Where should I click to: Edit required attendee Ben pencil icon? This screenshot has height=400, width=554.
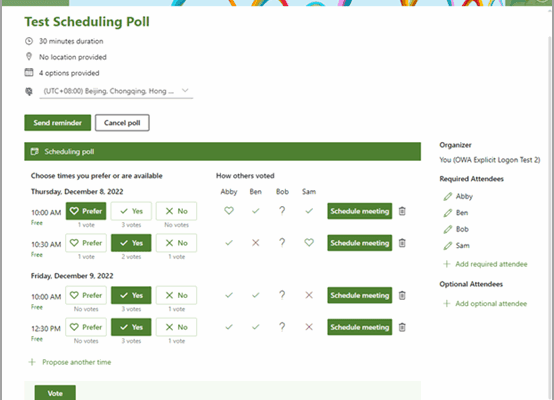[448, 213]
